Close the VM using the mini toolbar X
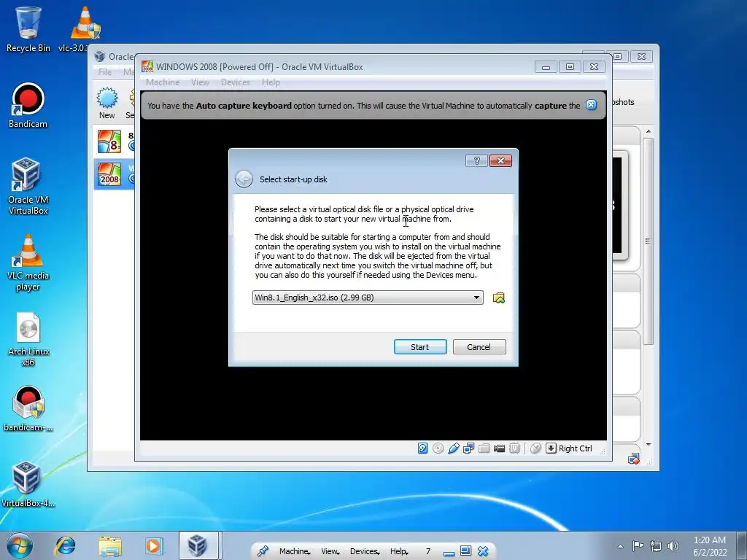Screen dimensions: 747x560 pyautogui.click(x=483, y=551)
